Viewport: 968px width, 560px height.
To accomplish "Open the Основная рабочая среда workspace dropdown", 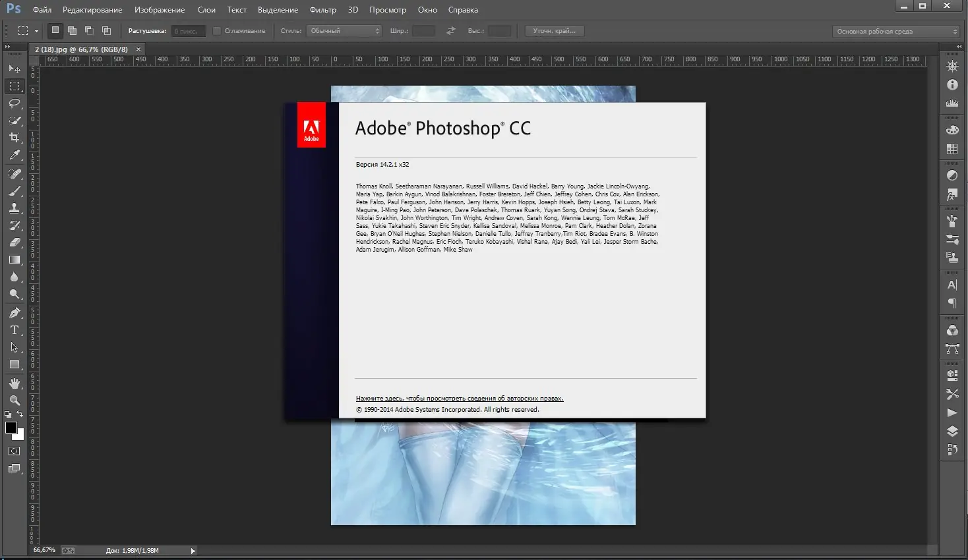I will 896,31.
